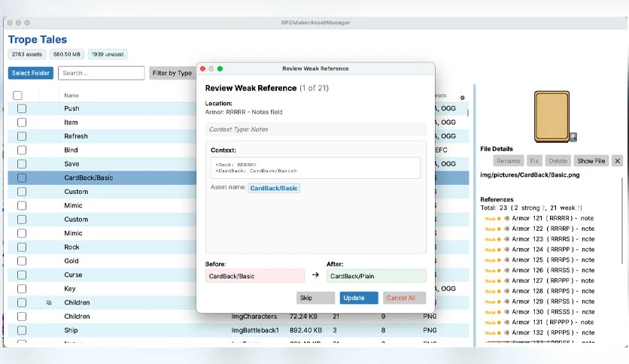
Task: Click the asset table vertical scrollbar
Action: pos(467,112)
